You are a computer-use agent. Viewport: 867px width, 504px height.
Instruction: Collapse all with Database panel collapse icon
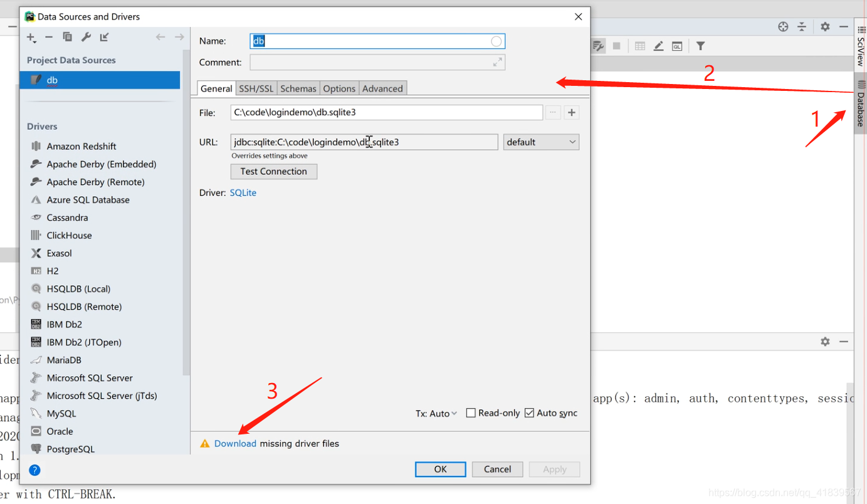pos(802,26)
